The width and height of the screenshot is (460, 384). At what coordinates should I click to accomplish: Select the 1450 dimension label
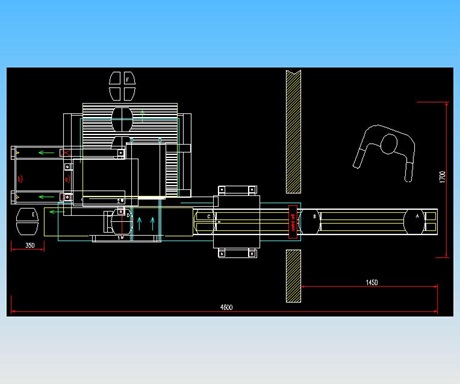(372, 283)
